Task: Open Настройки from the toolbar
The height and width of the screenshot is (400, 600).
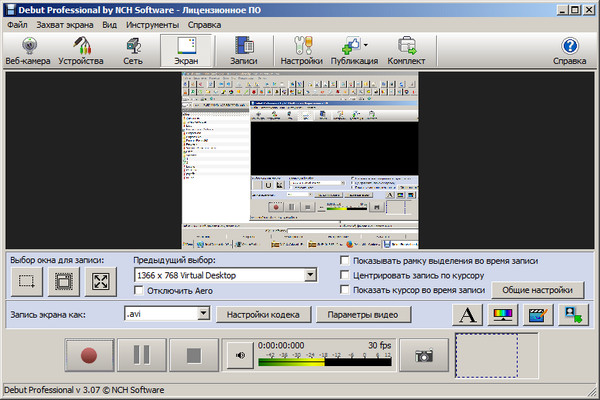Action: coord(301,51)
